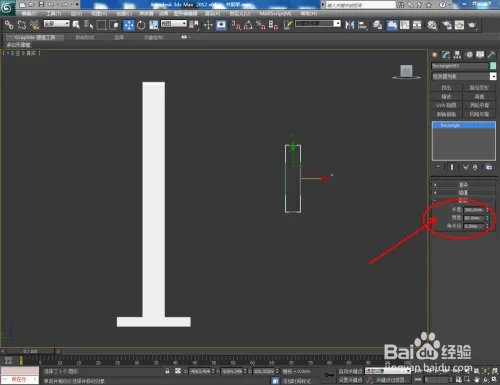Open Render Setup icon
Screen dimensions: 500x385
click(x=447, y=25)
